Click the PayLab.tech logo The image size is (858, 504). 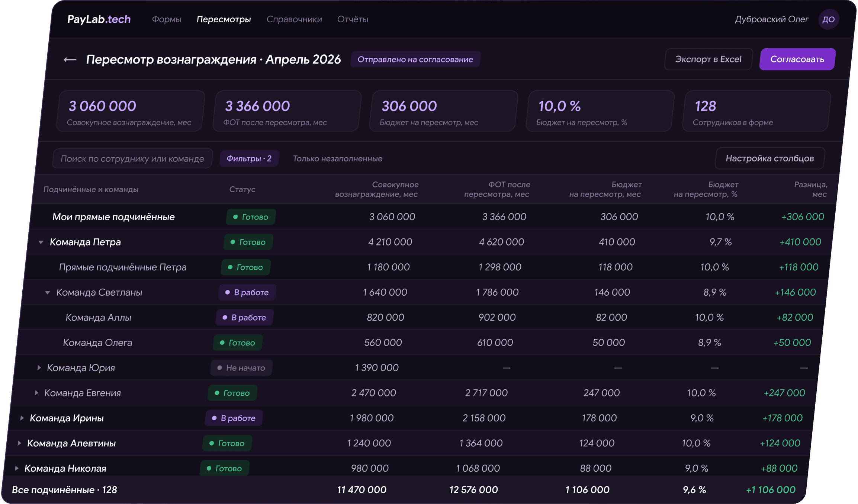(x=99, y=19)
